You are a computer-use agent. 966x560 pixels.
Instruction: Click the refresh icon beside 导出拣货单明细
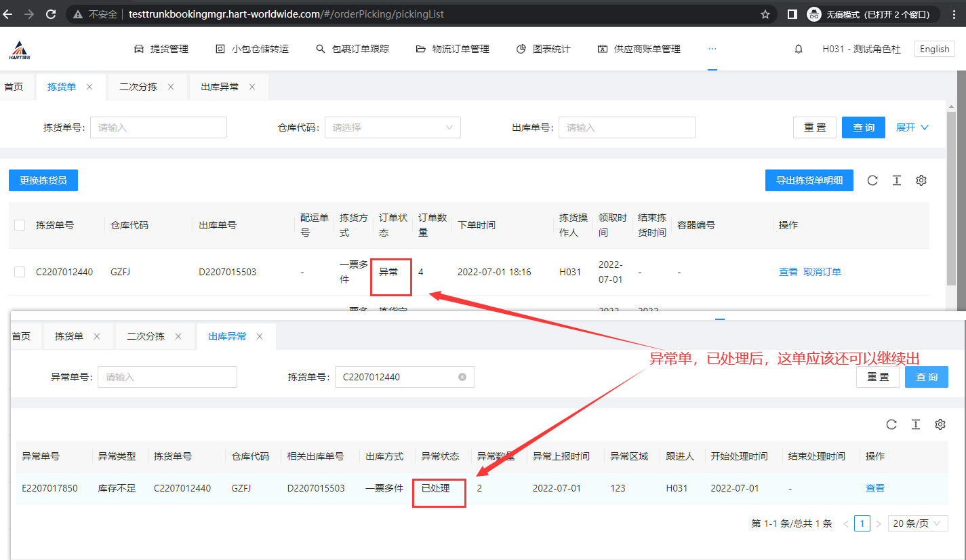tap(872, 180)
